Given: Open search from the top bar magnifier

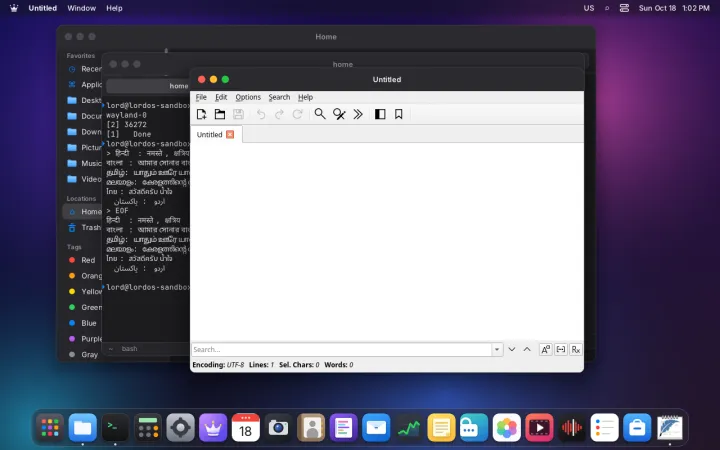Looking at the screenshot, I should 607,8.
